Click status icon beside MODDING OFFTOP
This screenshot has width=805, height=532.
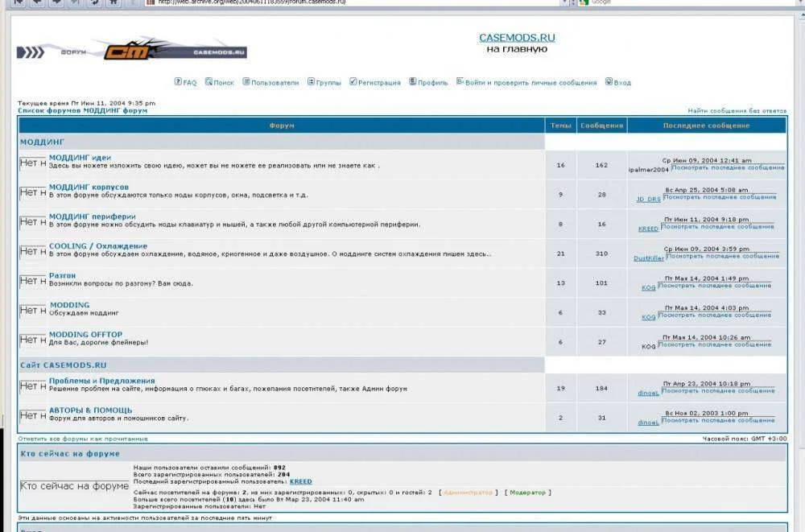click(x=33, y=340)
